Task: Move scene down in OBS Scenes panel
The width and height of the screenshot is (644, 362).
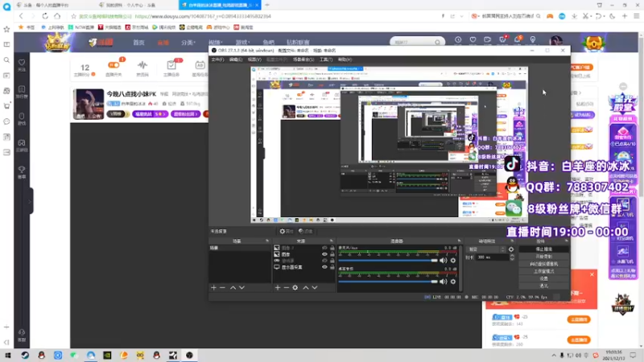Action: [x=242, y=288]
